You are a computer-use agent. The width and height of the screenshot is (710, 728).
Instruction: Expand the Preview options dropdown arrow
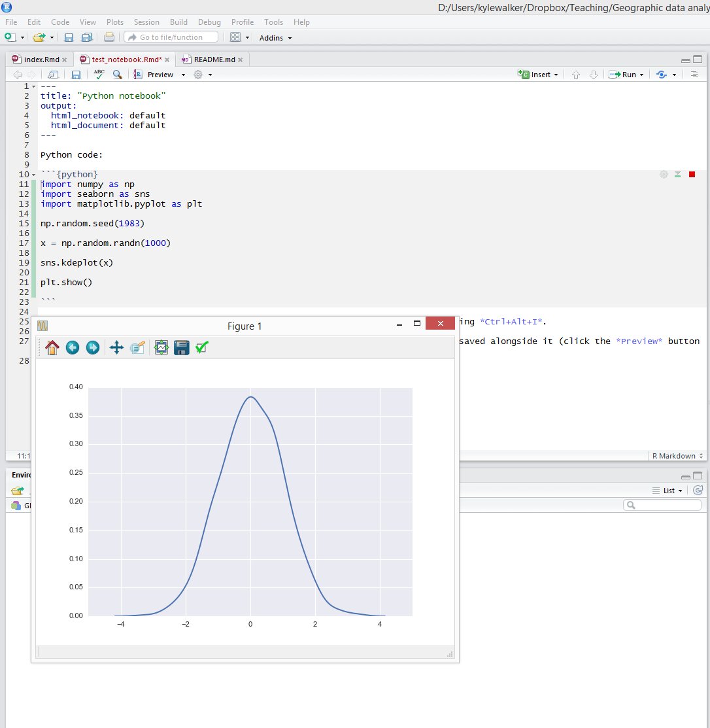pos(183,75)
